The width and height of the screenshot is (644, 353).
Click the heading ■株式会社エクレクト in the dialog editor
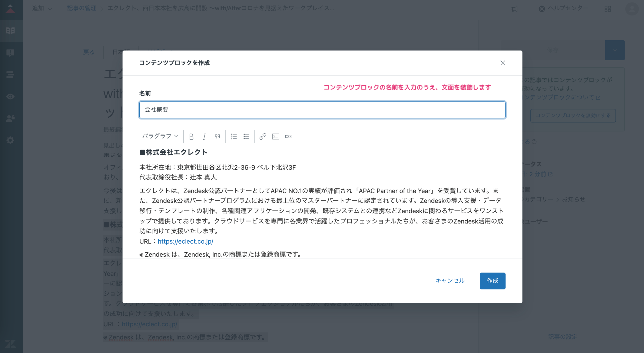coord(173,152)
